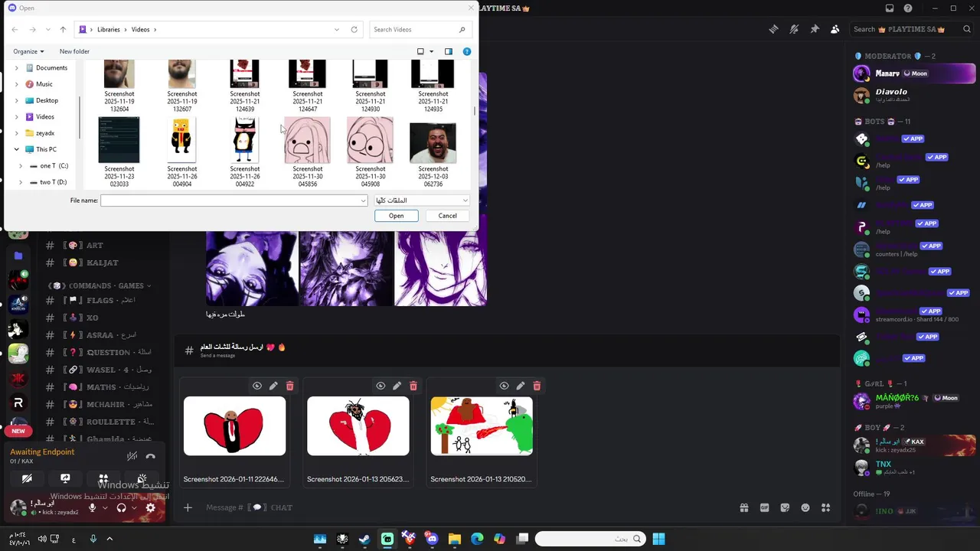Open file dialog help icon
Viewport: 980px width, 551px height.
(467, 51)
